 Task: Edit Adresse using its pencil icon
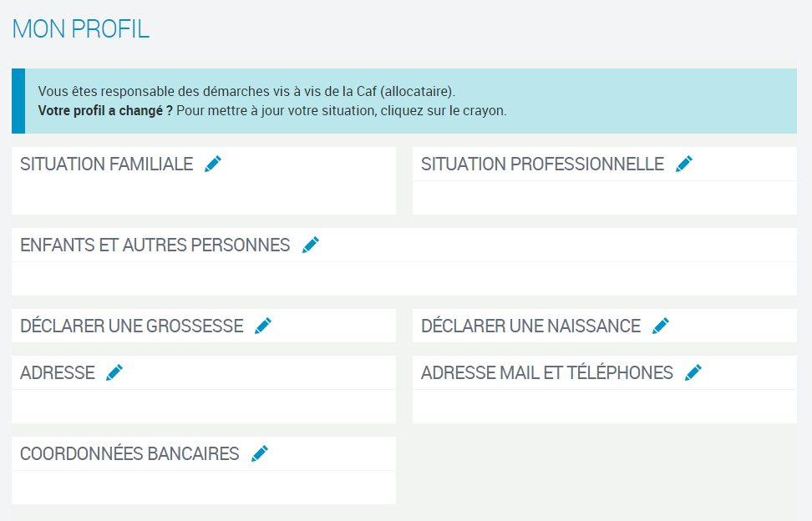pyautogui.click(x=114, y=372)
